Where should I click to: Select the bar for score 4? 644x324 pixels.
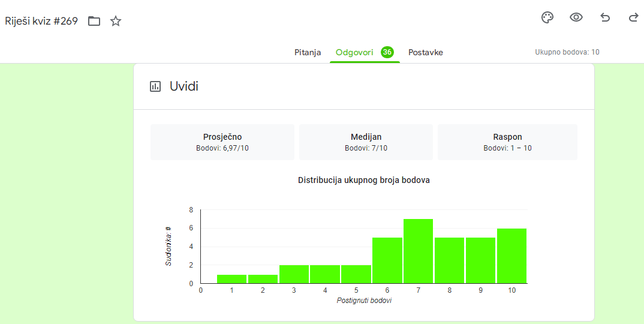(325, 274)
